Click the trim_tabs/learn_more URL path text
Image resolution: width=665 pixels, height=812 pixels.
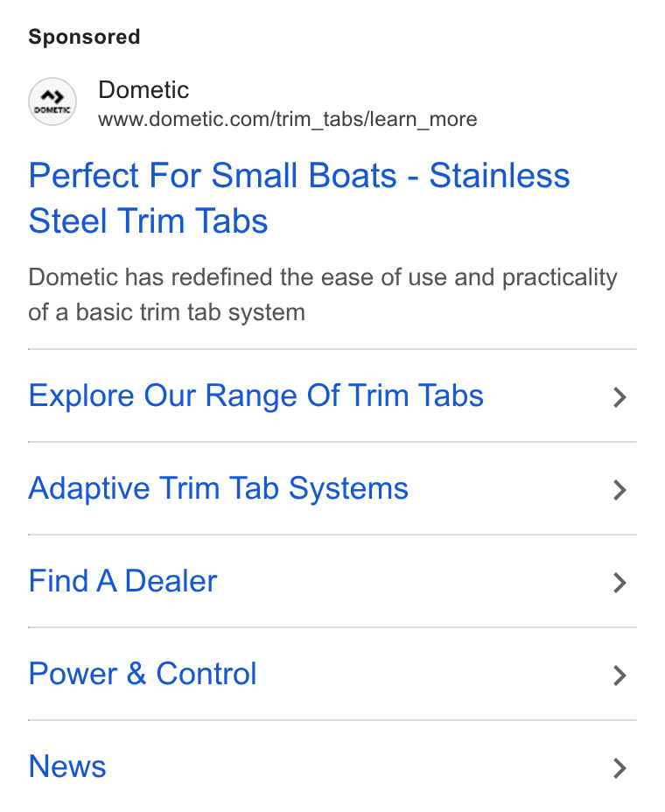(x=376, y=120)
